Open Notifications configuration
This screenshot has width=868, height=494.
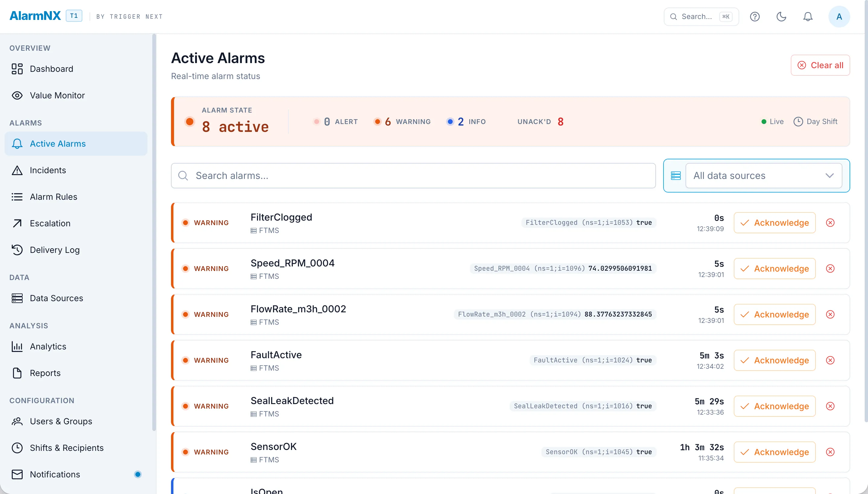[x=76, y=474]
